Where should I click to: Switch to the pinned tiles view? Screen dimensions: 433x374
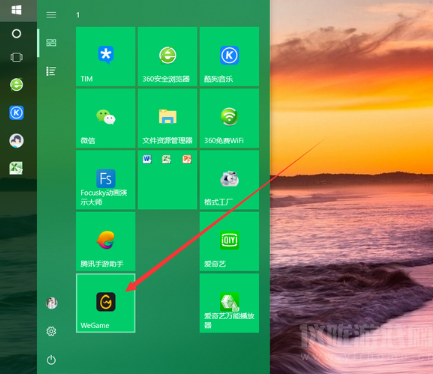pyautogui.click(x=51, y=43)
